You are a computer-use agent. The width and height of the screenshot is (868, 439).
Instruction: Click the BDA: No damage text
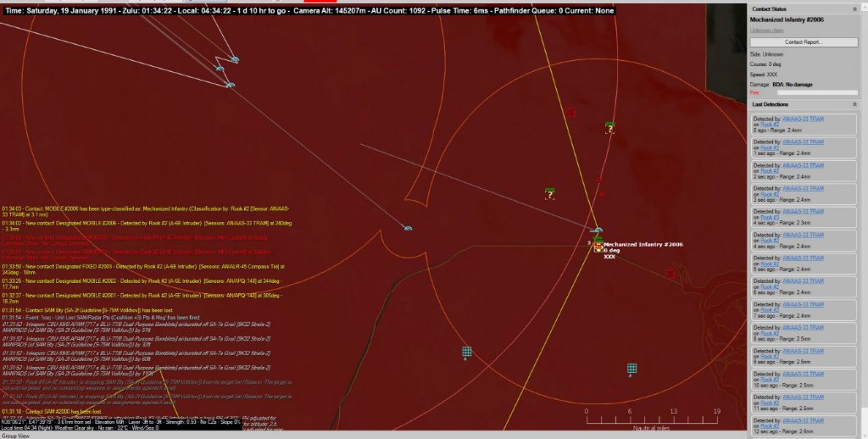(x=793, y=84)
